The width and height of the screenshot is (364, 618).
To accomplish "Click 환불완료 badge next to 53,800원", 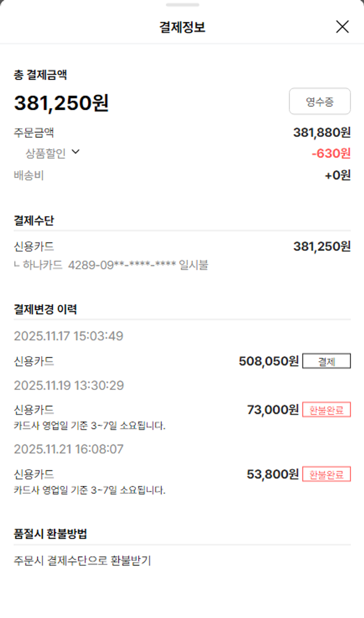I will point(326,474).
